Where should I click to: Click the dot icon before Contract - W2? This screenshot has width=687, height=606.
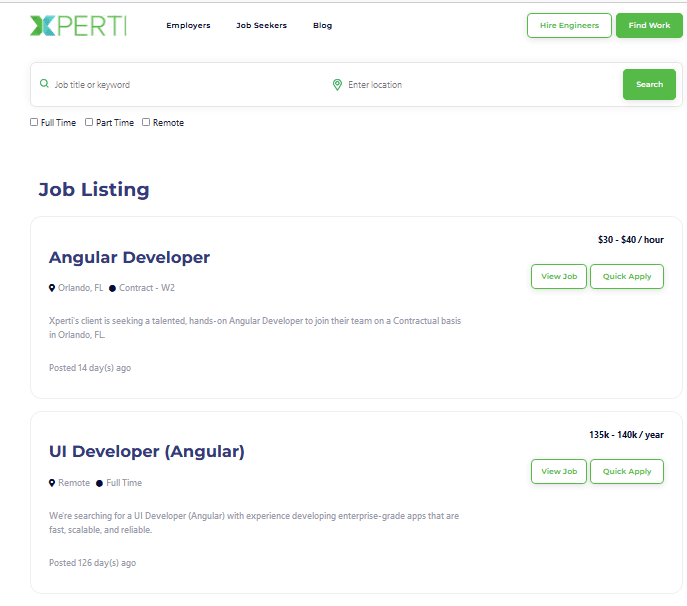(112, 288)
